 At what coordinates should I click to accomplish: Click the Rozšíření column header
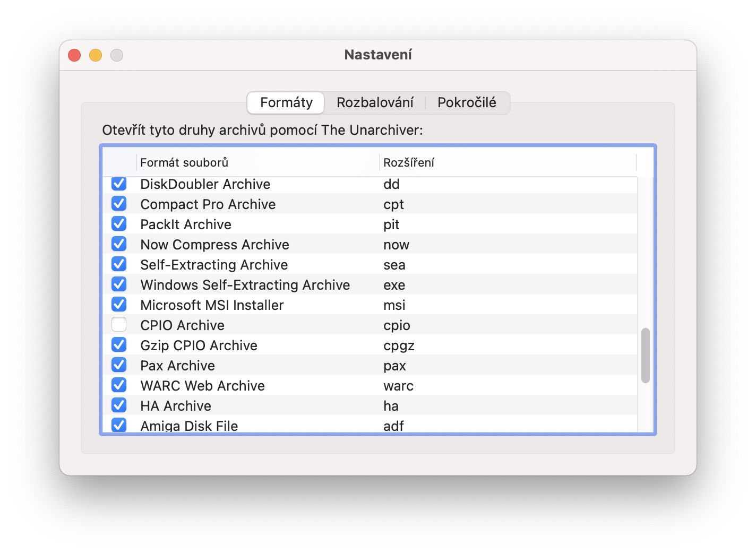(507, 162)
